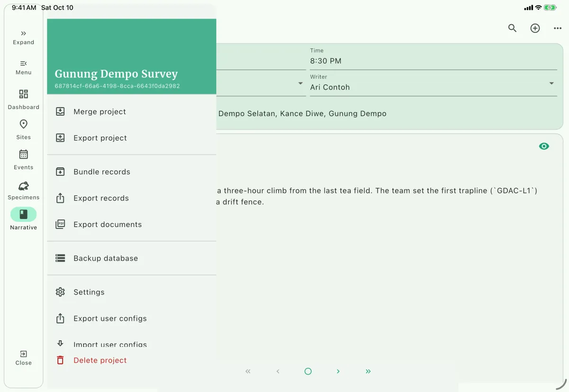The width and height of the screenshot is (569, 392).
Task: Click the Writer field Ari Contoh
Action: pos(433,84)
